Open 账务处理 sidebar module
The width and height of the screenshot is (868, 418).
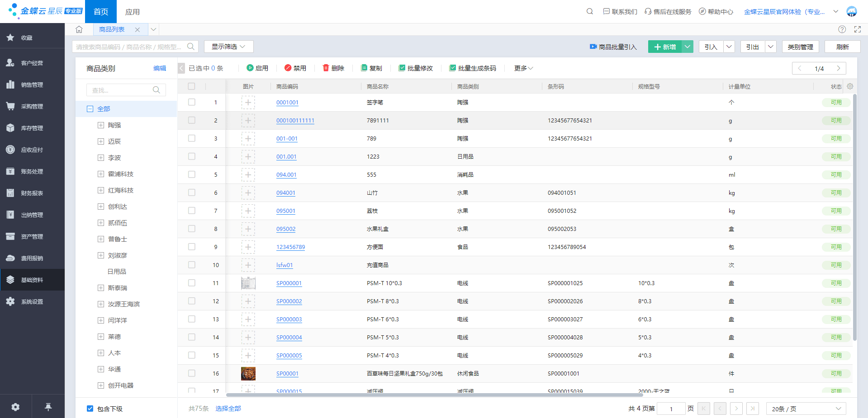[32, 171]
